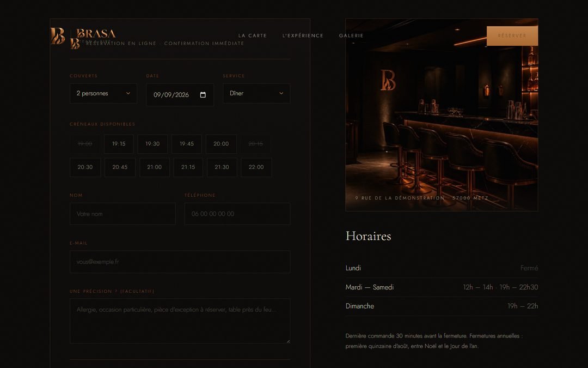Viewport: 588px width, 368px height.
Task: Open the calendar picker icon in the date field
Action: click(203, 95)
